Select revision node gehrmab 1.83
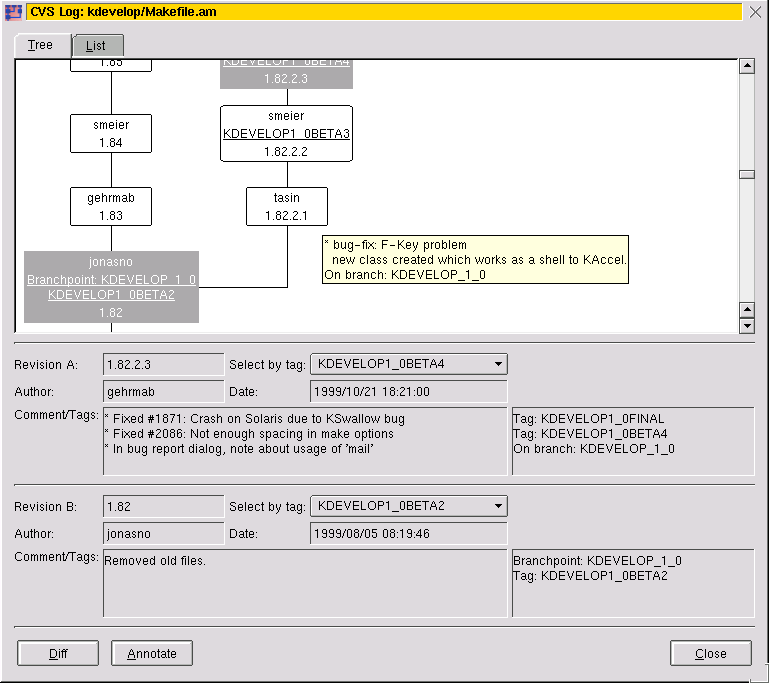Screen dimensions: 769x683 [111, 206]
